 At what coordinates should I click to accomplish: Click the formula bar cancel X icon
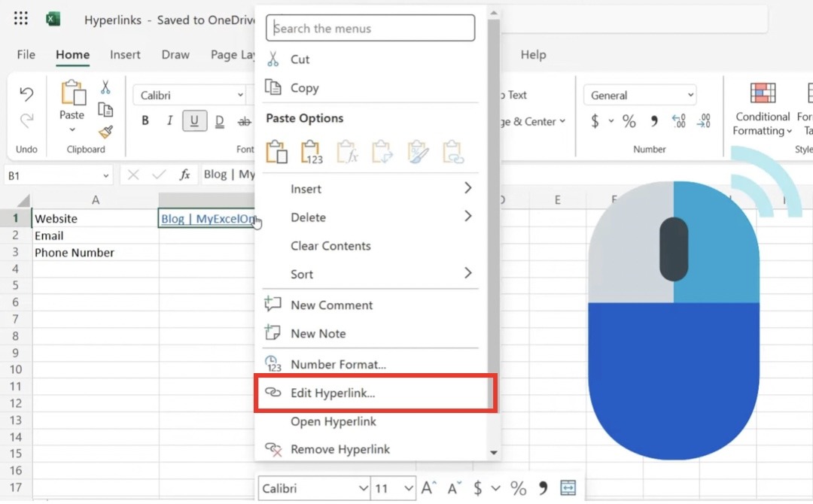tap(133, 175)
